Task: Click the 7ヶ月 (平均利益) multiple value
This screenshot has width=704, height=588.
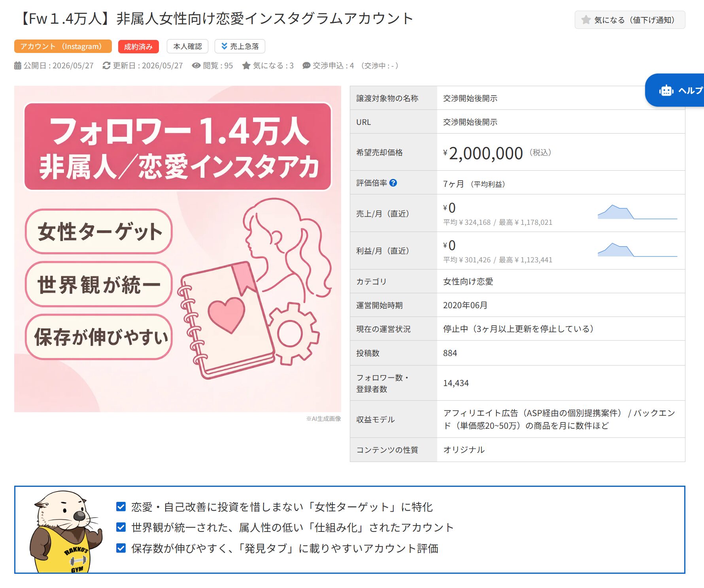Action: tap(474, 184)
